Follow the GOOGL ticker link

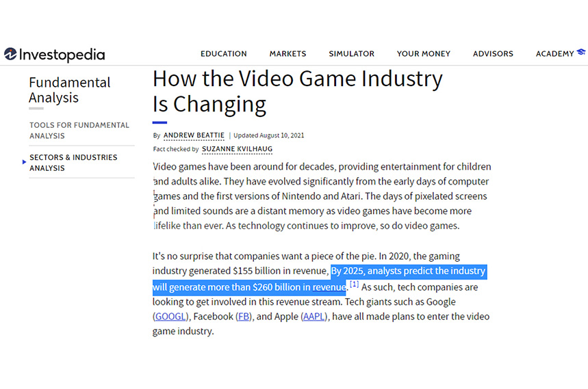170,317
